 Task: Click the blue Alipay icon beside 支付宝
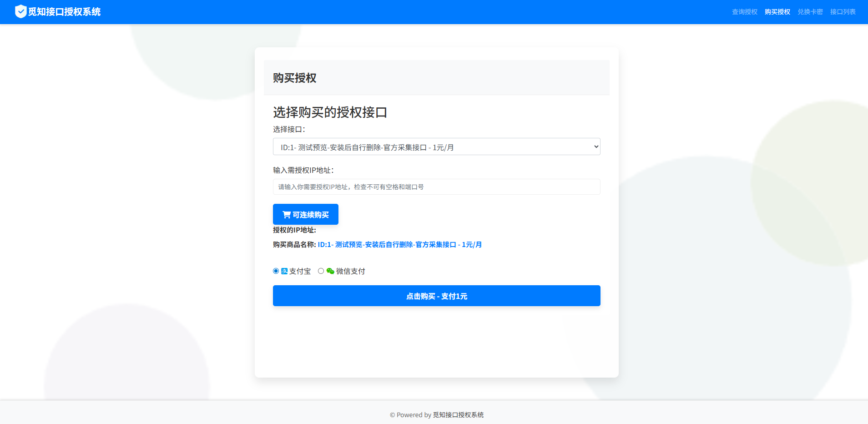(284, 271)
